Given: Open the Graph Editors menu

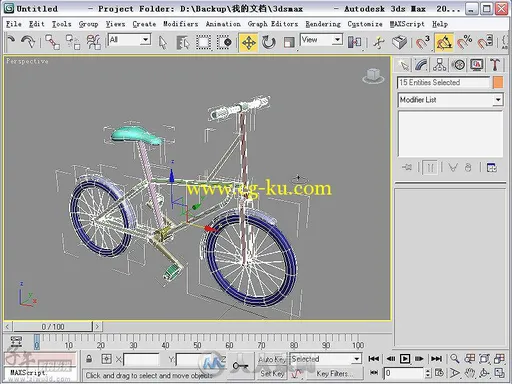Looking at the screenshot, I should point(273,24).
